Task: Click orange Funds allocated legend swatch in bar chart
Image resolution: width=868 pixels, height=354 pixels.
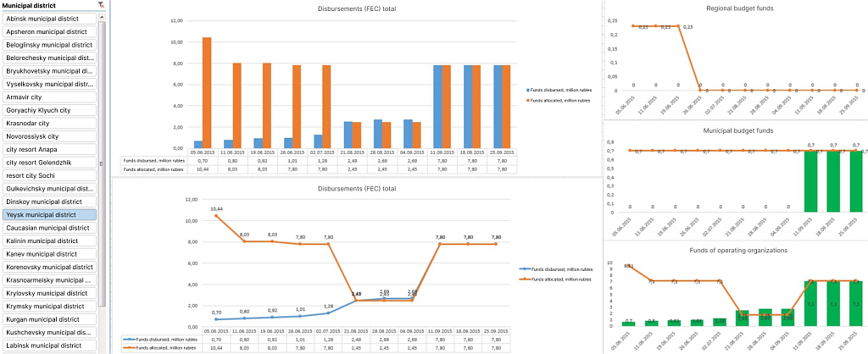Action: click(x=527, y=100)
